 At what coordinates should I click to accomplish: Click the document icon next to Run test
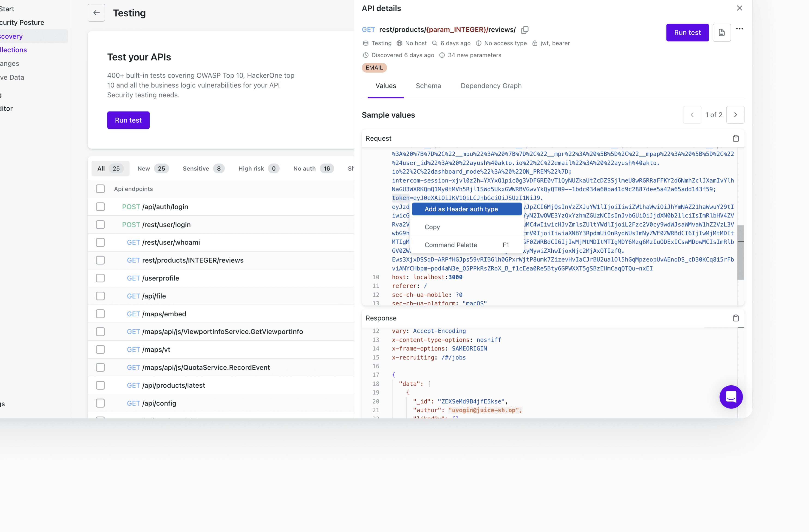click(721, 33)
